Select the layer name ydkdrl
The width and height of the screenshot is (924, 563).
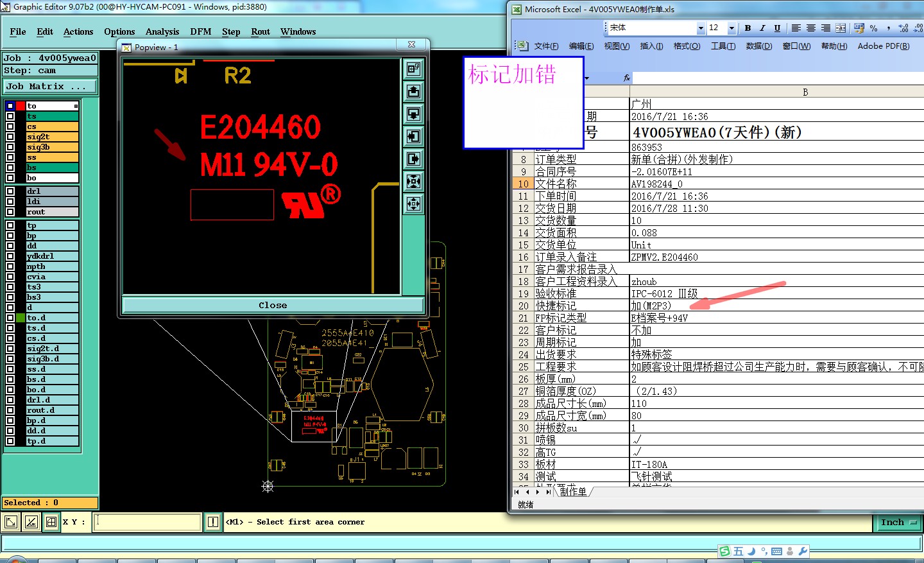point(52,256)
